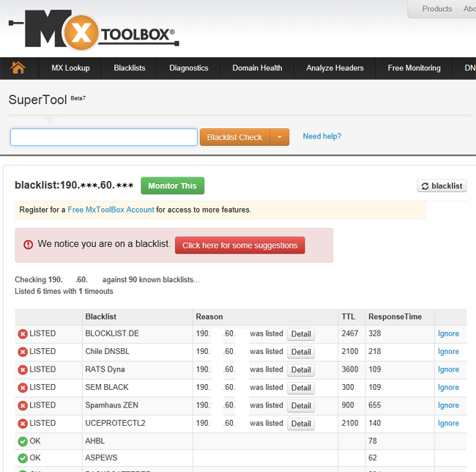Open the MX Lookup menu item
The height and width of the screenshot is (472, 476).
(70, 67)
